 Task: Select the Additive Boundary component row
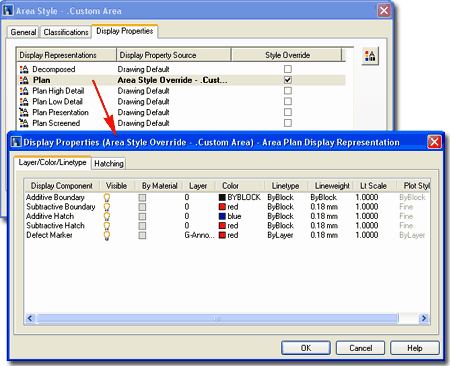click(x=227, y=197)
